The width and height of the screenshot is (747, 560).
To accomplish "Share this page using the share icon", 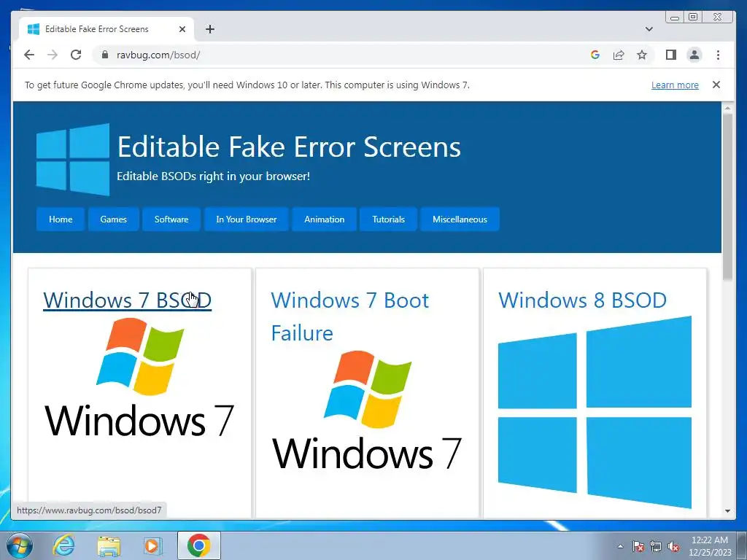I will [x=619, y=55].
